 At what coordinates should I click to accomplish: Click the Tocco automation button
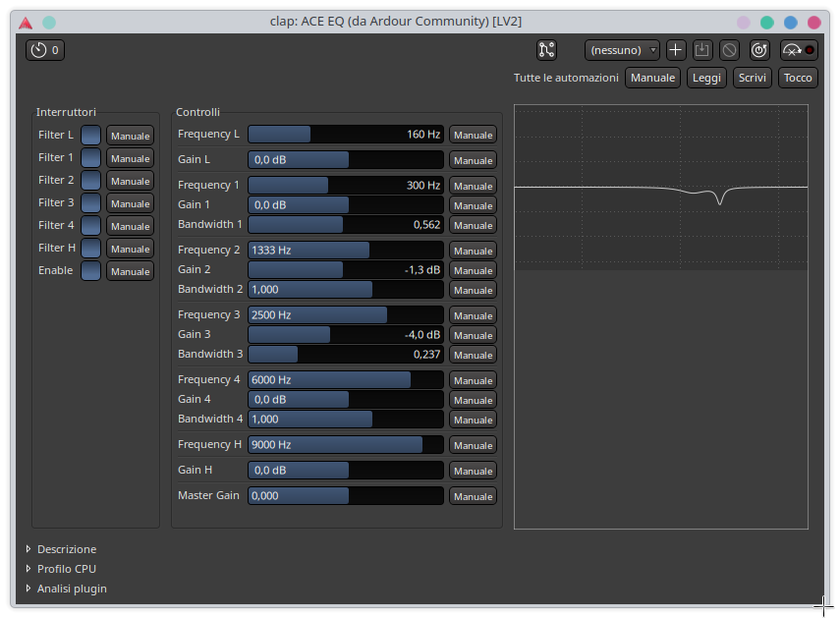(798, 77)
